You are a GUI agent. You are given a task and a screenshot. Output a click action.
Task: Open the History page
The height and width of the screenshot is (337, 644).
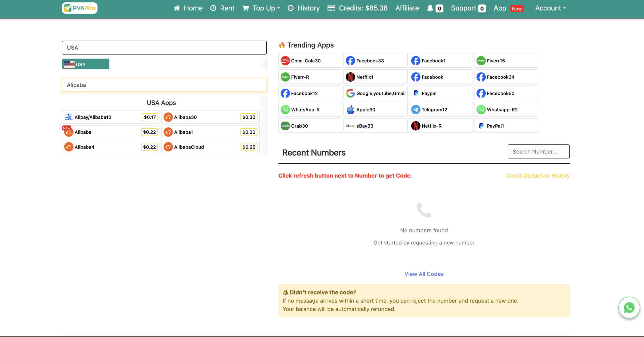point(304,8)
